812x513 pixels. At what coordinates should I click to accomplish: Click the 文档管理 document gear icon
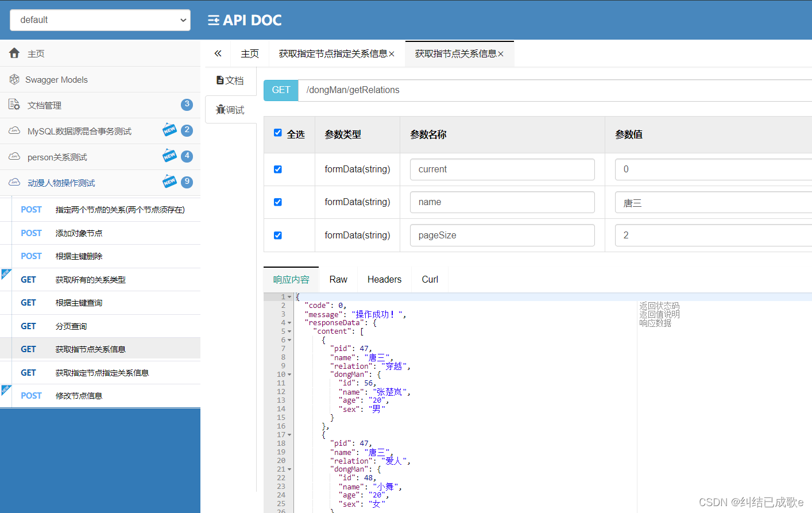coord(14,105)
